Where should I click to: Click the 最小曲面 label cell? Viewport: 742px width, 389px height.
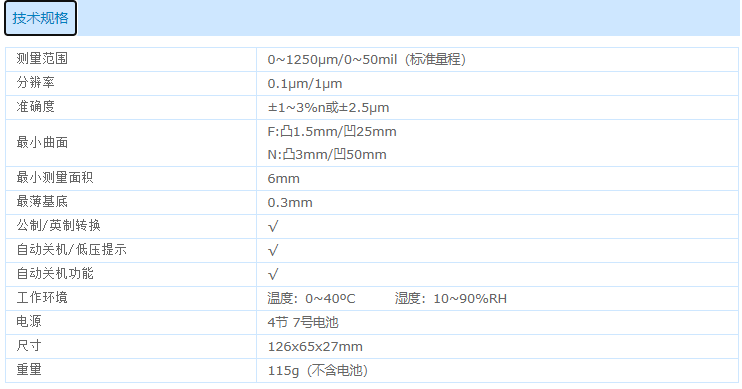click(x=42, y=142)
